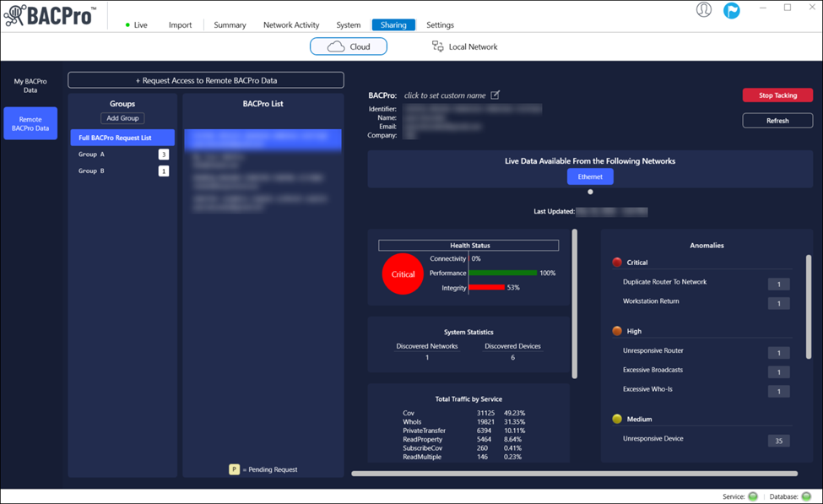Open the My BACPro Data section
This screenshot has height=504, width=823.
30,85
